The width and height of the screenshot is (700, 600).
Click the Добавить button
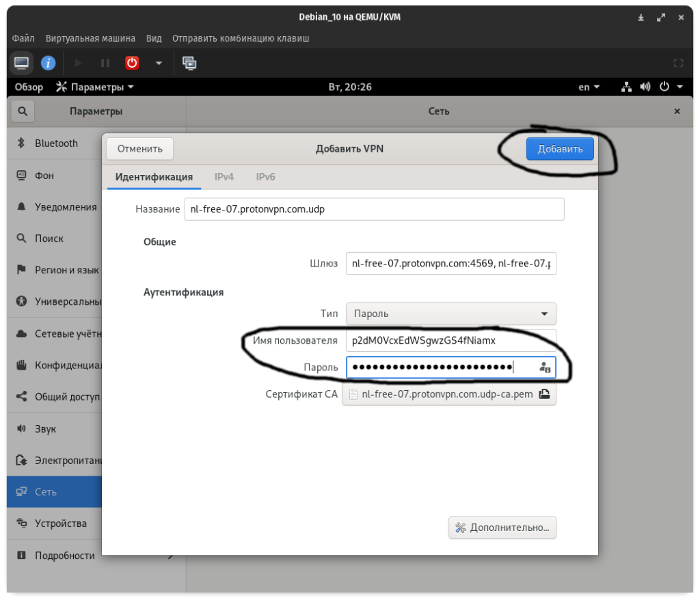coord(560,149)
